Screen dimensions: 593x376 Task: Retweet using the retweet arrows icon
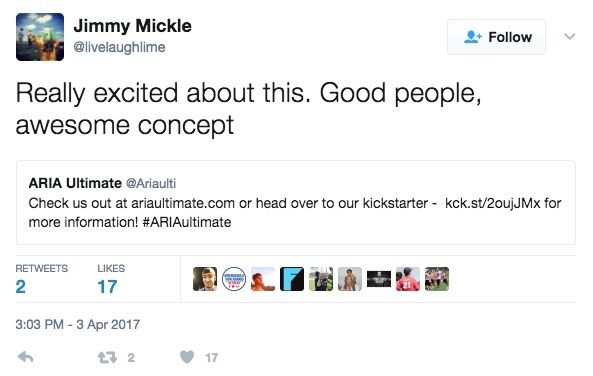pyautogui.click(x=107, y=357)
